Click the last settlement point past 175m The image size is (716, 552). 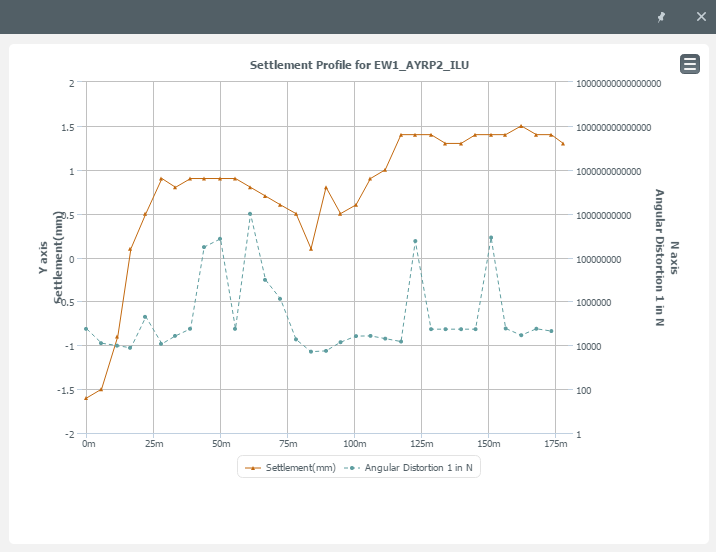pyautogui.click(x=563, y=143)
